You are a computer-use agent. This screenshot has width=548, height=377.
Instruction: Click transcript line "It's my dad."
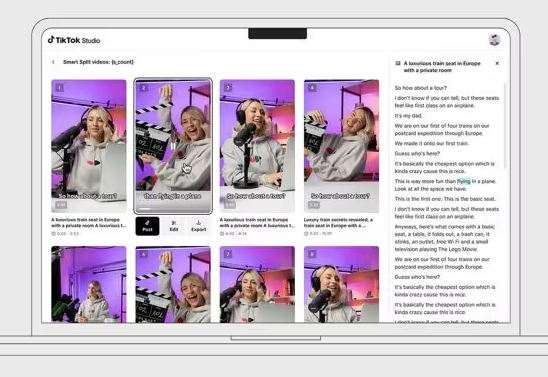pos(409,116)
